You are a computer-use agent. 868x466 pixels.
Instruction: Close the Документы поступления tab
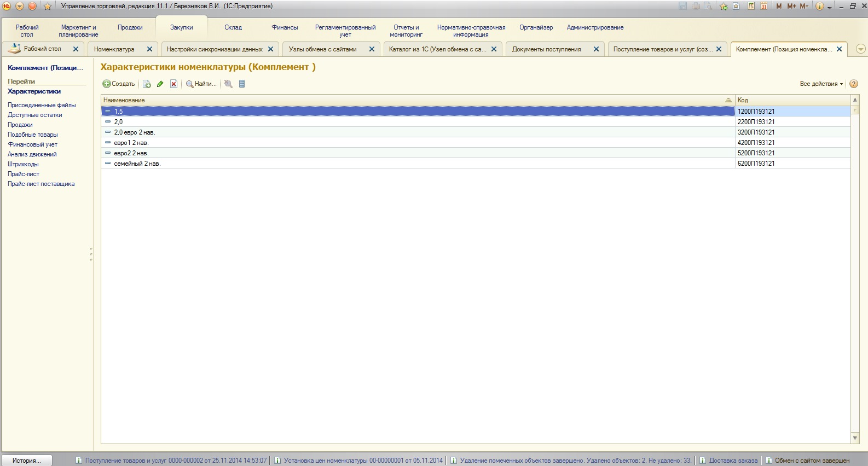596,49
